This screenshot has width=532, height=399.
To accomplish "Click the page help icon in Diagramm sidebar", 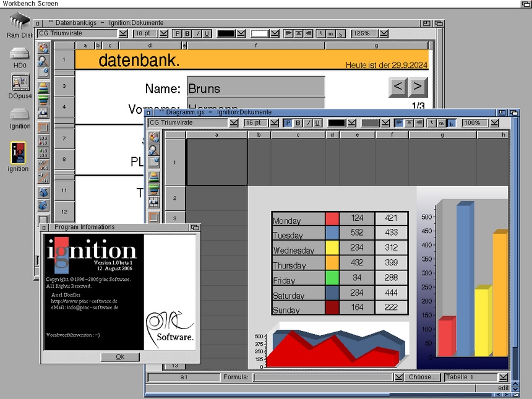I will coord(153,162).
